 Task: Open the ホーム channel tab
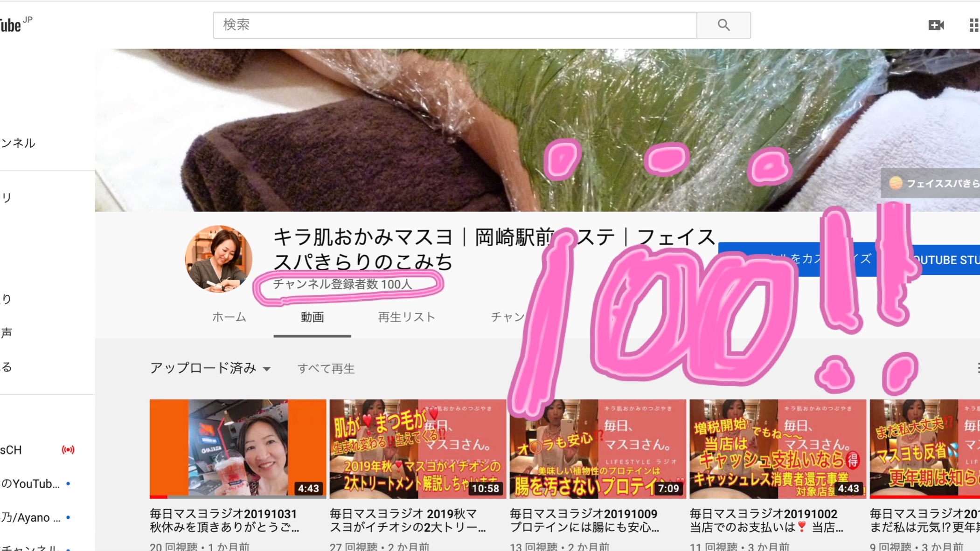point(229,317)
